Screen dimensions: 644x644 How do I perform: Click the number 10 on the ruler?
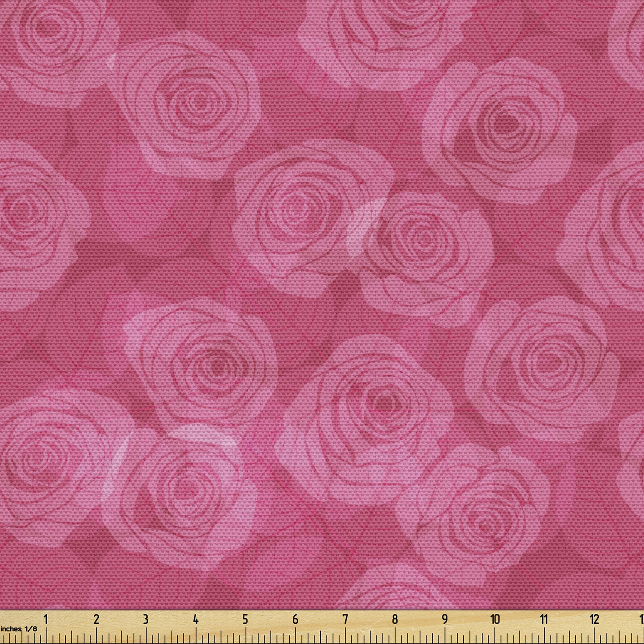point(495,619)
